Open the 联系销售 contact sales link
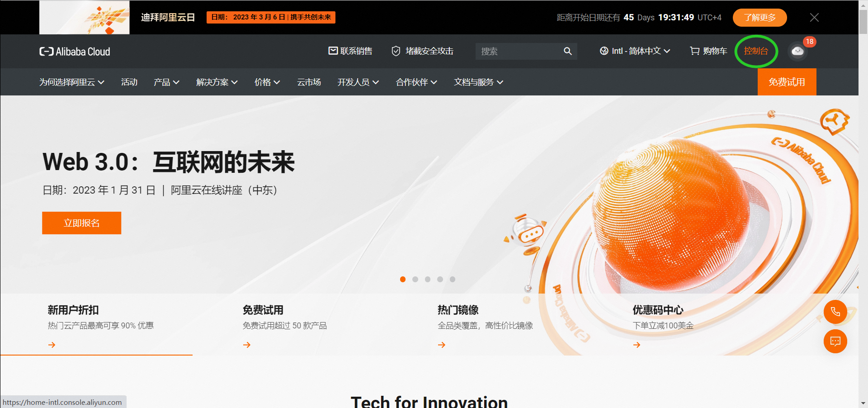This screenshot has width=868, height=408. [350, 51]
